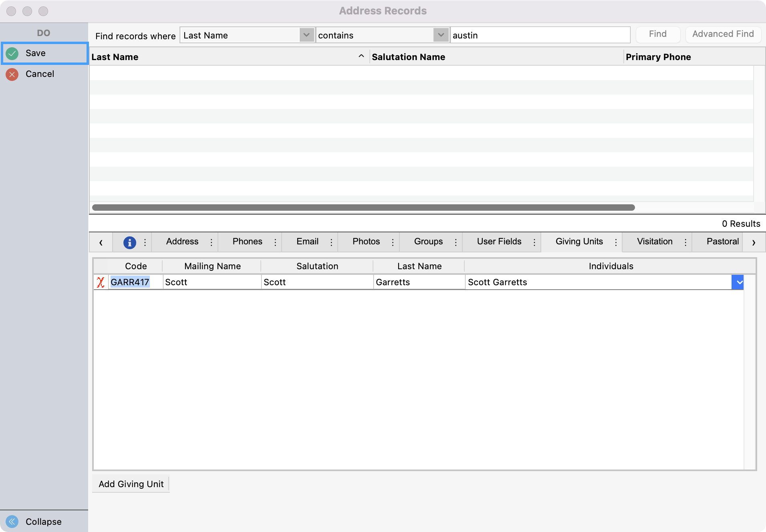Viewport: 766px width, 532px height.
Task: Switch to the Phones tab
Action: [x=247, y=242]
